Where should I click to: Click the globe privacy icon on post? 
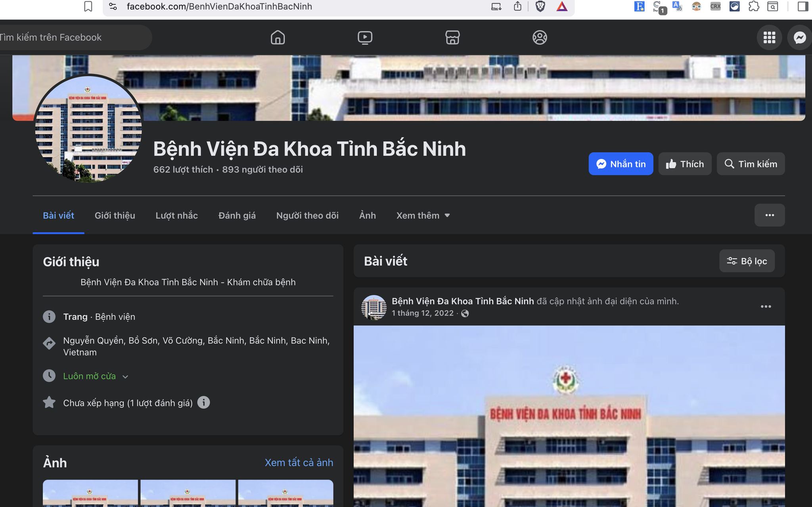(x=465, y=313)
